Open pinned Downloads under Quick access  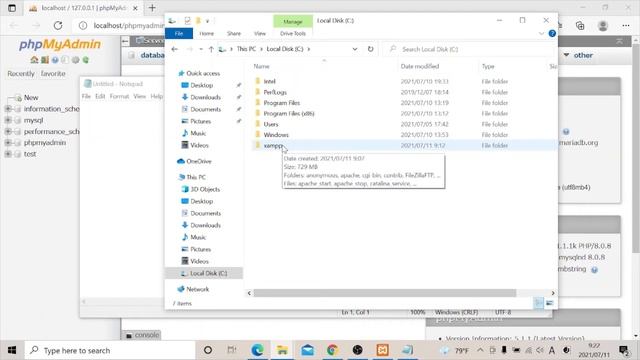pos(205,97)
